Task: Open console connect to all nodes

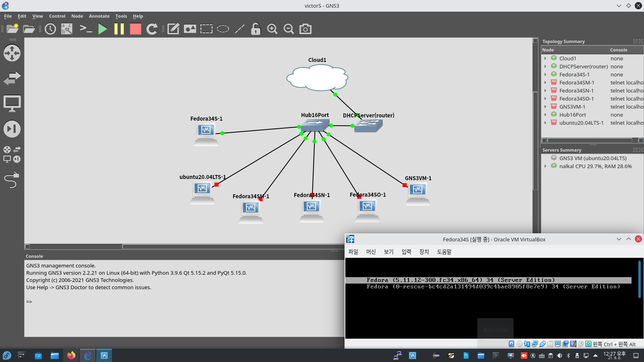Action: tap(86, 29)
